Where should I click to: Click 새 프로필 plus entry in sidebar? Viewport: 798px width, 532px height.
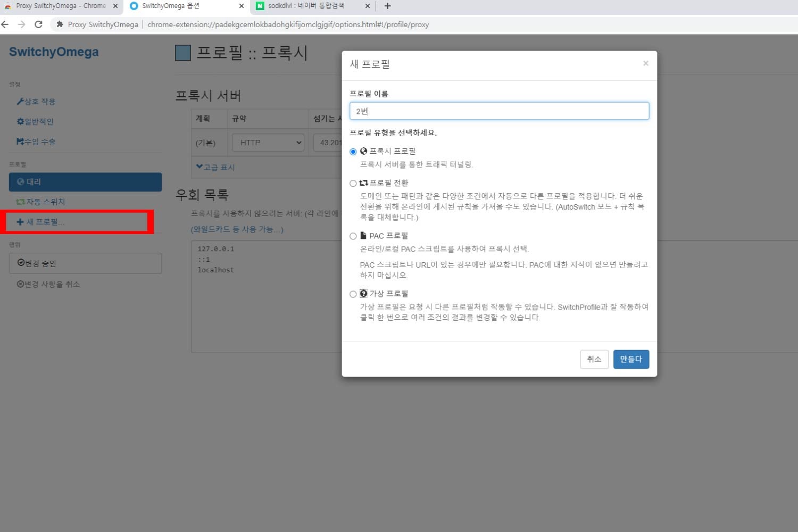pos(41,222)
